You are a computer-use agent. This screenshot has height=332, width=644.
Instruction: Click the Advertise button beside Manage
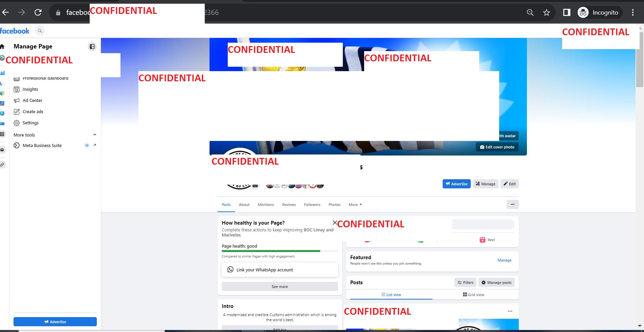pyautogui.click(x=457, y=184)
